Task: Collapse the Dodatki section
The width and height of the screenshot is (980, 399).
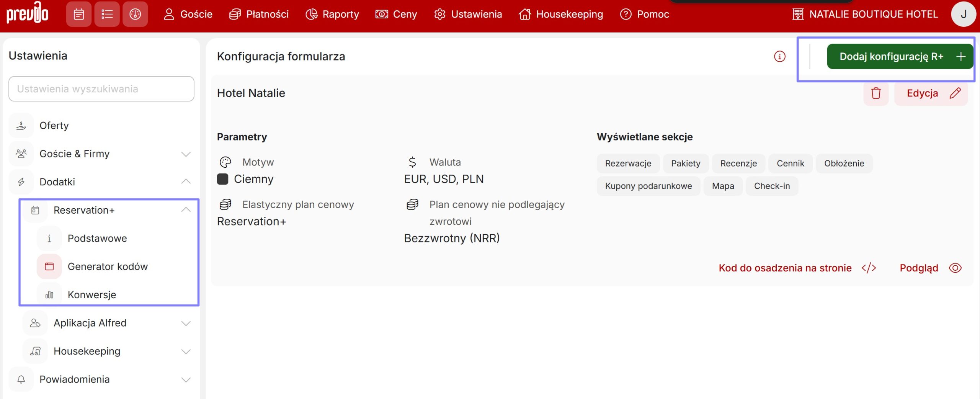Action: point(186,182)
